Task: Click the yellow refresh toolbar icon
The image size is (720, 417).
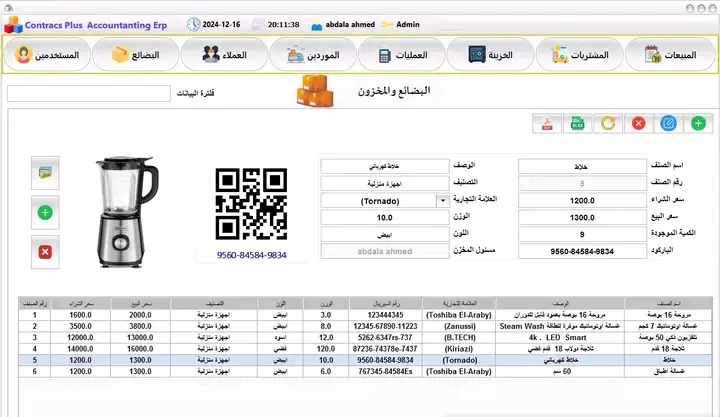Action: coord(608,124)
